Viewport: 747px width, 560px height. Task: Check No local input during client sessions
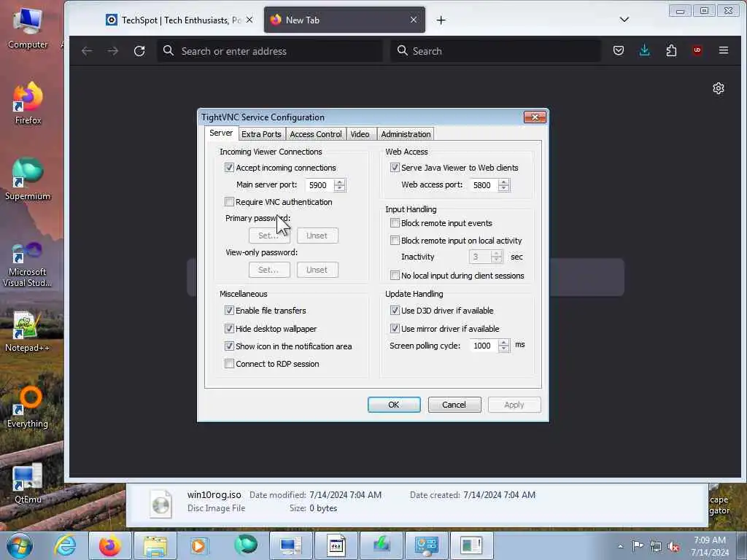pyautogui.click(x=395, y=275)
